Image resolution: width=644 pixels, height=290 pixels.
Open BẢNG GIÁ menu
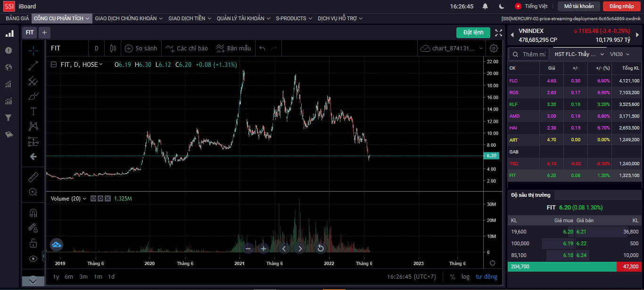[x=17, y=18]
